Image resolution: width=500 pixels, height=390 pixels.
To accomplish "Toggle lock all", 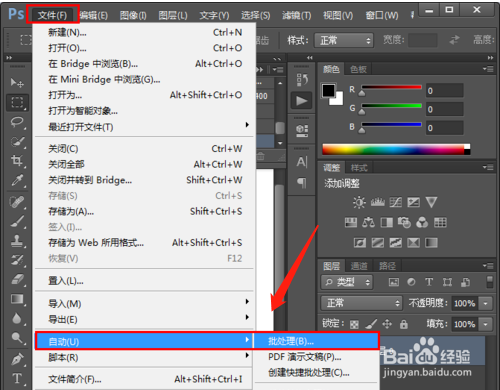I will coord(404,324).
